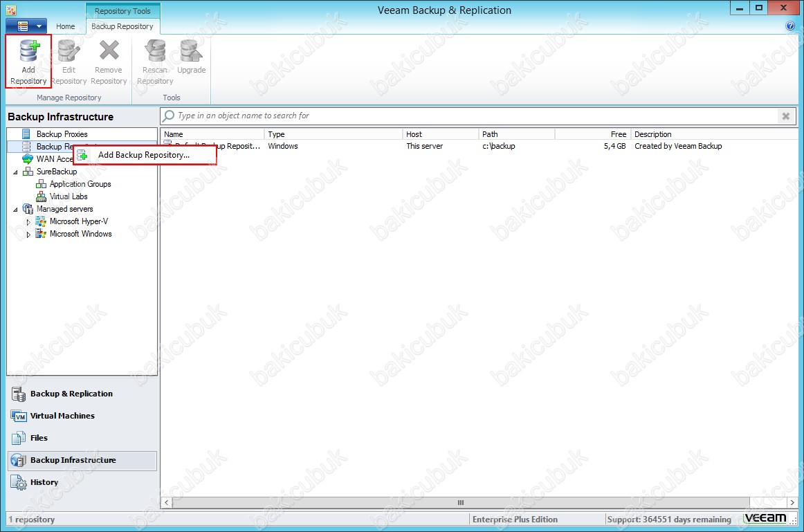804x532 pixels.
Task: Choose Add Backup Repository... context menu entry
Action: [144, 155]
